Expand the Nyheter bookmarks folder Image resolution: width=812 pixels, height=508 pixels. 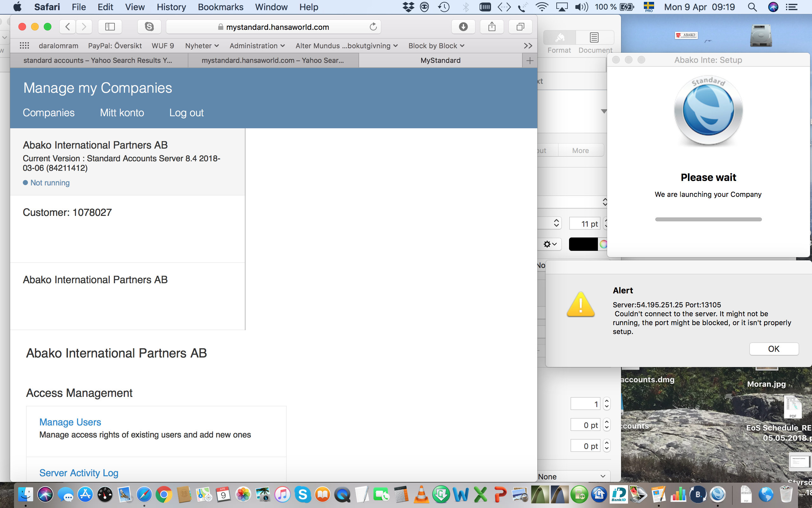[x=202, y=46]
